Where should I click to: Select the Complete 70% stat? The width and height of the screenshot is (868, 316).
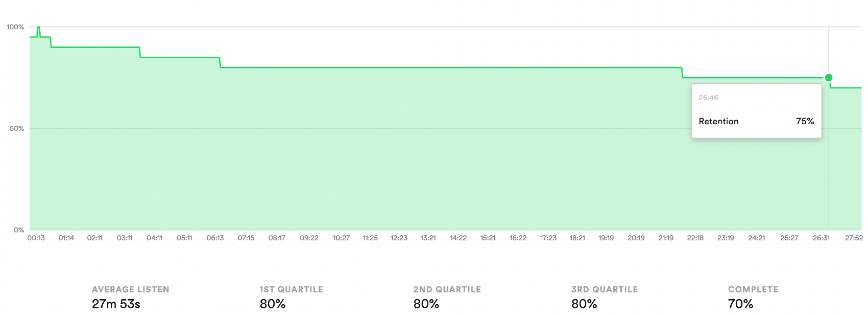coord(753,297)
